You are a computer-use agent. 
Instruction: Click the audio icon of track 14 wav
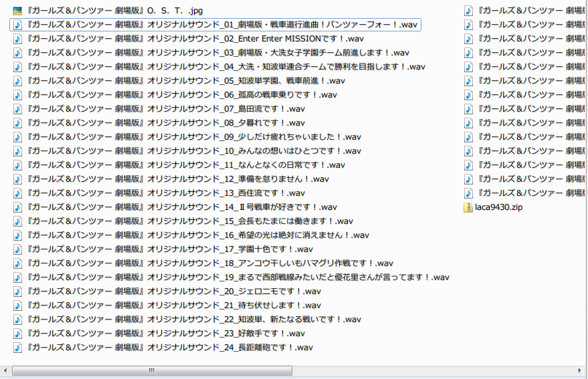point(17,207)
